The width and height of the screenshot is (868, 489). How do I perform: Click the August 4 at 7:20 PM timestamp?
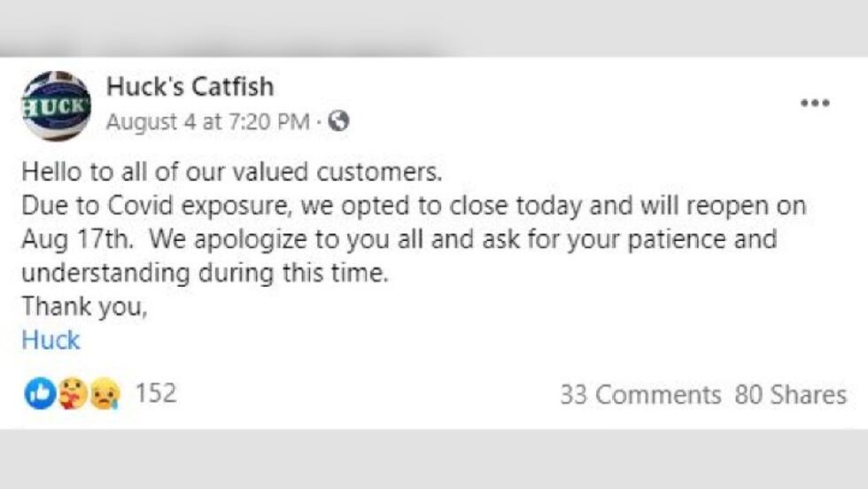point(207,122)
